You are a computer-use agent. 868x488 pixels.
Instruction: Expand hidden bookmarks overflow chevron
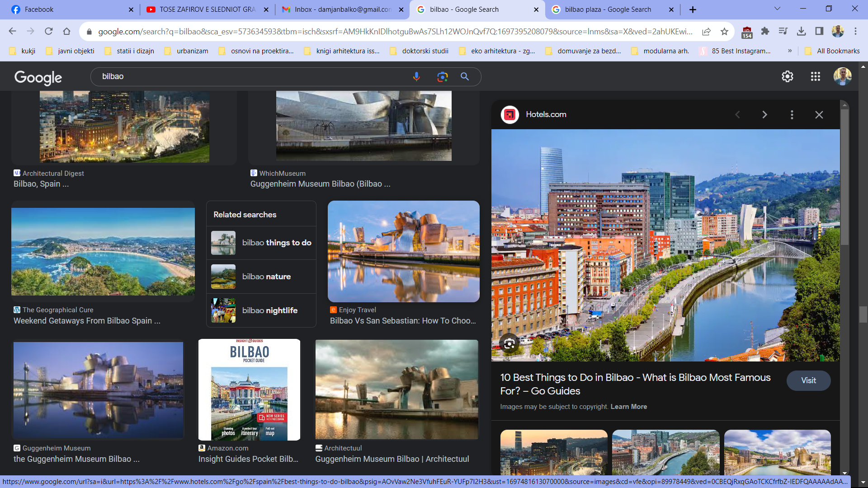coord(790,51)
